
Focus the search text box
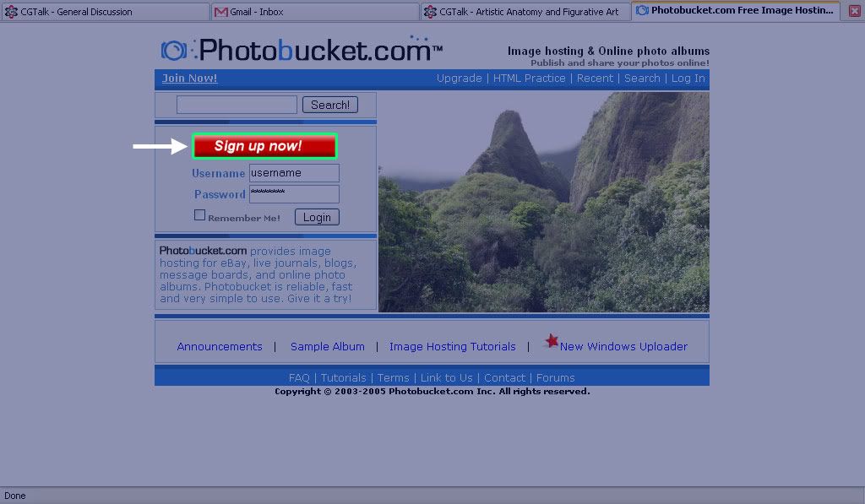pyautogui.click(x=237, y=105)
